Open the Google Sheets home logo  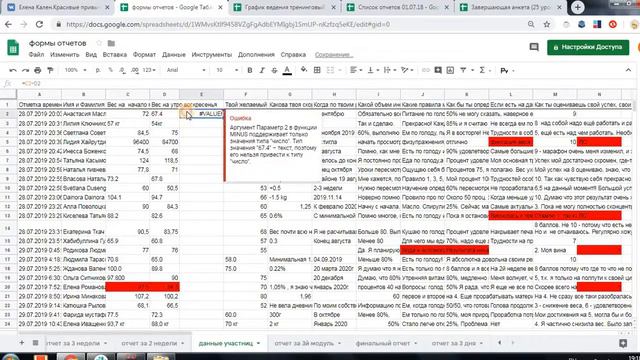tap(13, 47)
